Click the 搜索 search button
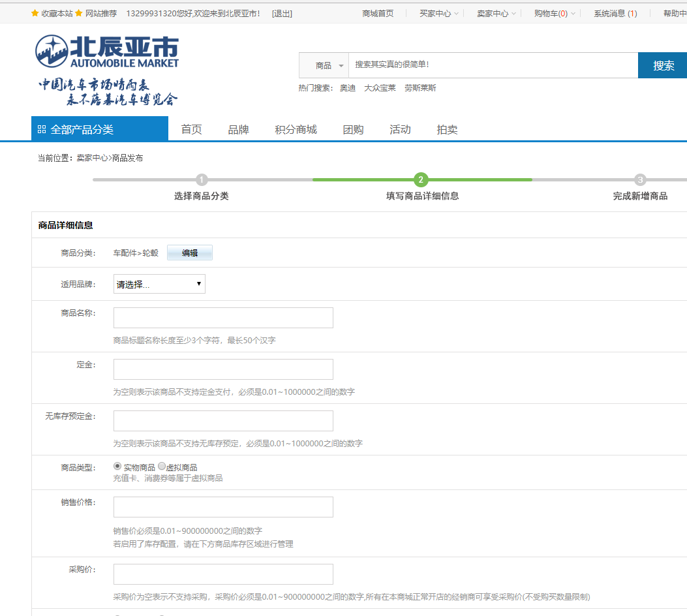Screen dimensions: 687x616 tap(662, 65)
